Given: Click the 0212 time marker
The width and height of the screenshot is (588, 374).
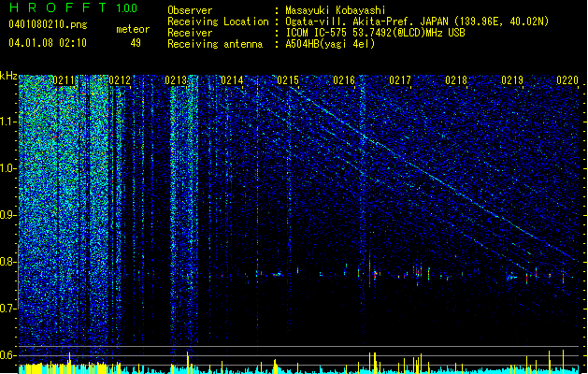Looking at the screenshot, I should click(120, 80).
